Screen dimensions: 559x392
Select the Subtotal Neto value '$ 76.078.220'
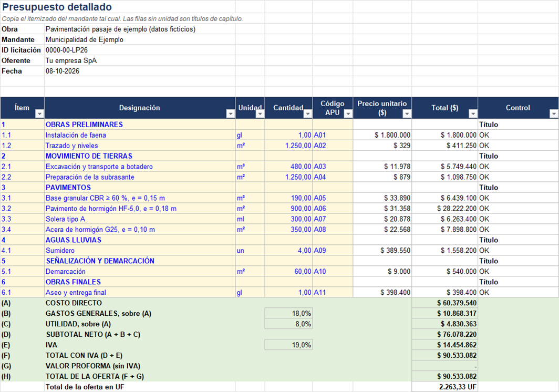tap(445, 334)
